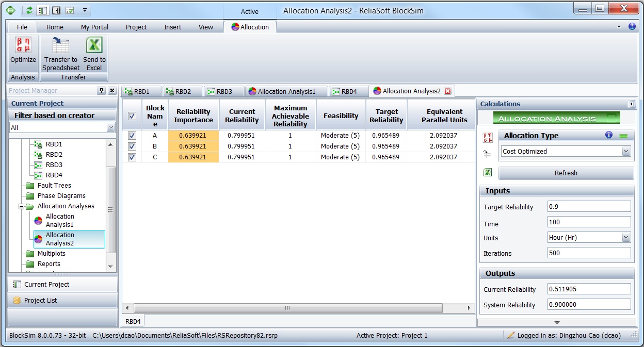Click the RBD4 sheet tab below the table
The height and width of the screenshot is (347, 644).
(x=133, y=321)
